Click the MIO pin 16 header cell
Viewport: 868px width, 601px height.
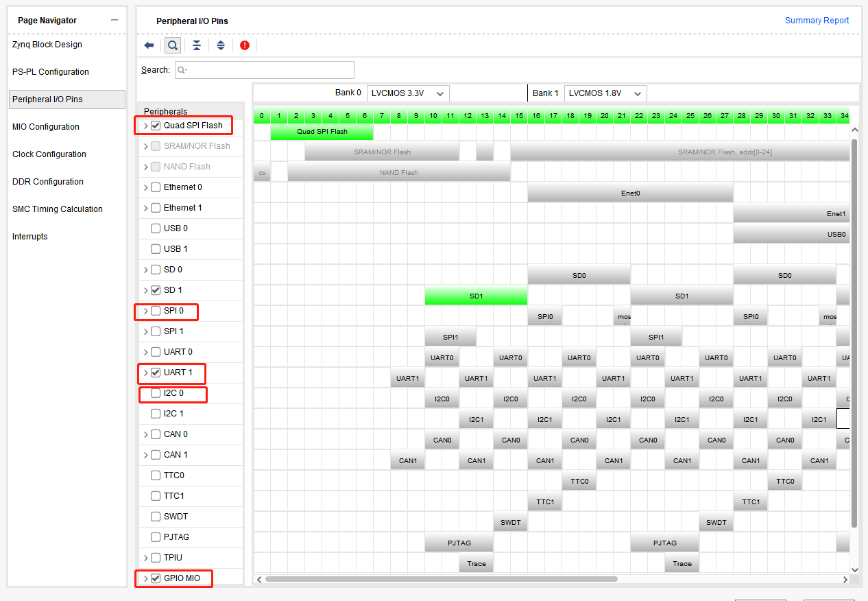click(536, 116)
